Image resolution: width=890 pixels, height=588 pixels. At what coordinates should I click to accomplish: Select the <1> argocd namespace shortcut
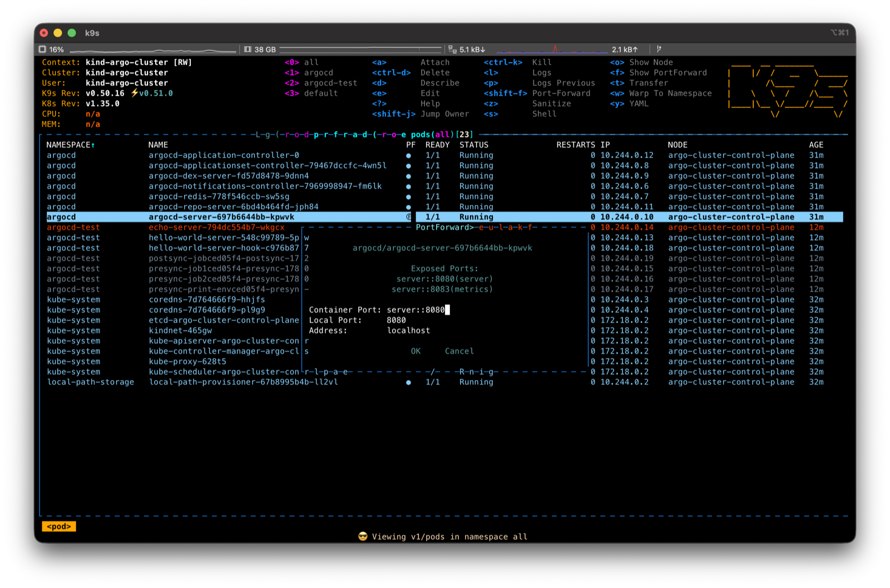(x=309, y=72)
